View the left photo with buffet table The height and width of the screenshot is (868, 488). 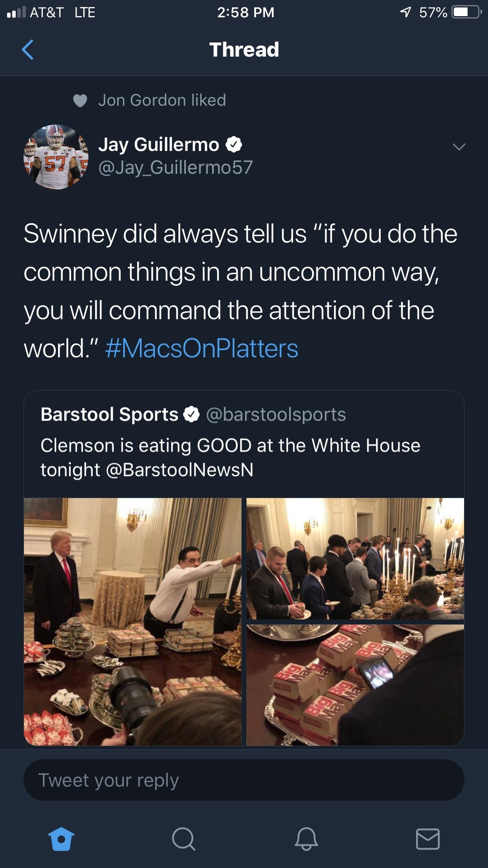[x=132, y=622]
